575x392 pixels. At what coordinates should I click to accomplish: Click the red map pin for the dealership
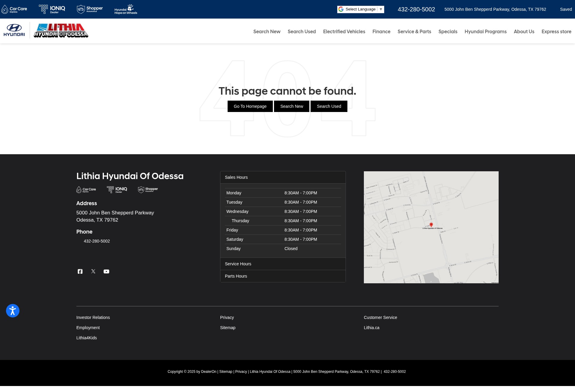pyautogui.click(x=431, y=225)
